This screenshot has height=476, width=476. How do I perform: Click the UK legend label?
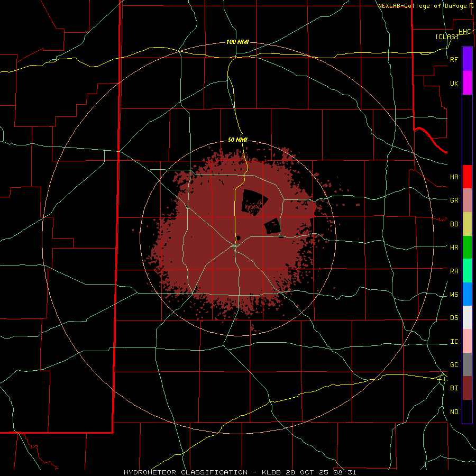[454, 84]
